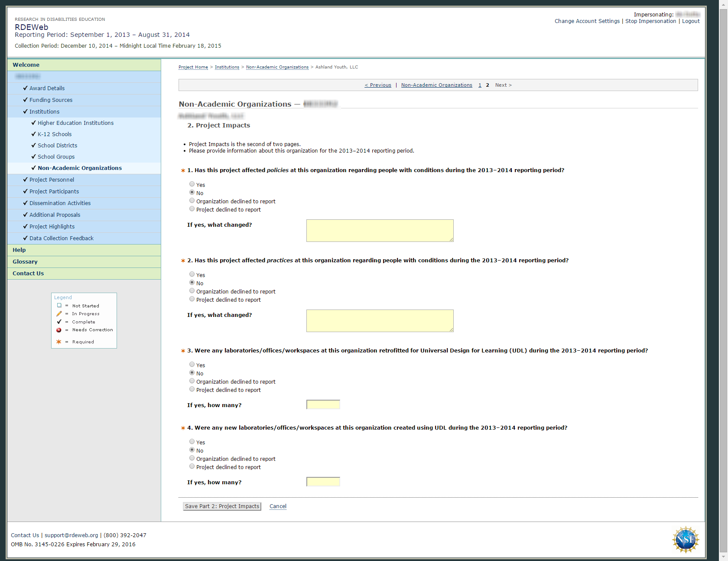728x561 pixels.
Task: Choose 'Organization declined to report' for question 2
Action: tap(192, 291)
